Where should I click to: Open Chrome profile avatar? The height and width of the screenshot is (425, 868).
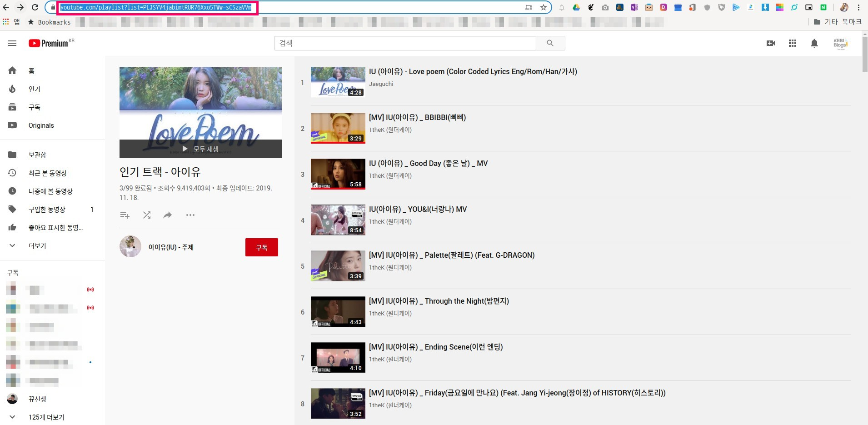[x=844, y=7]
